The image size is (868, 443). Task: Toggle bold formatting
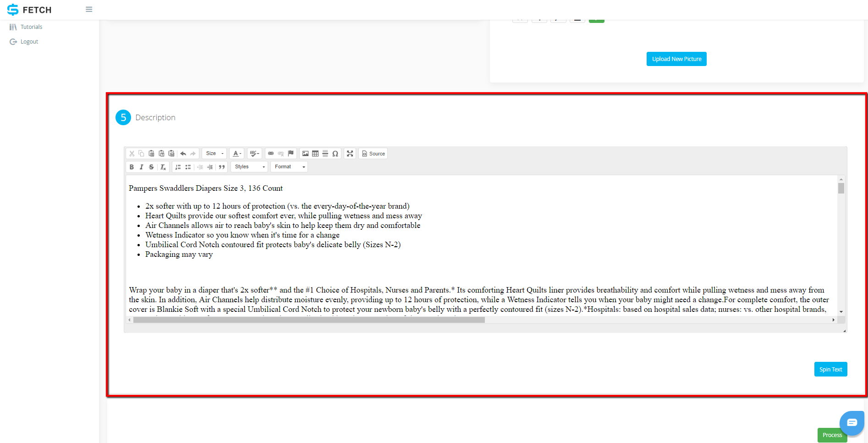point(132,167)
